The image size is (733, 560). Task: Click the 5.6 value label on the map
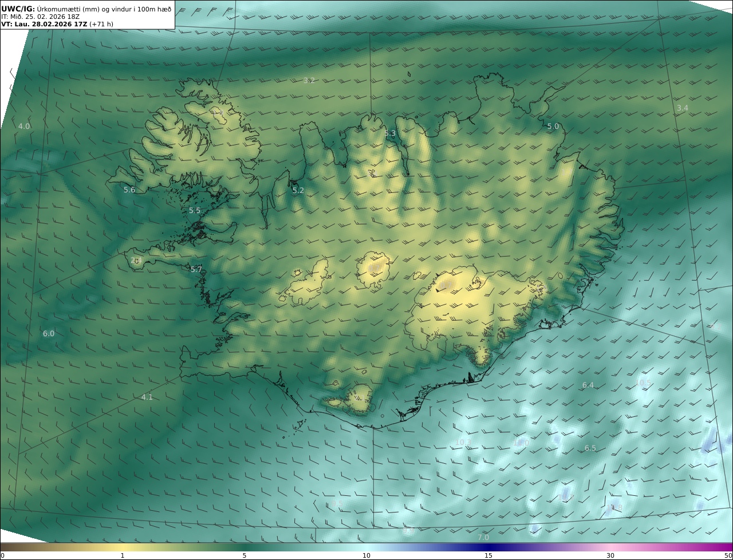click(129, 190)
